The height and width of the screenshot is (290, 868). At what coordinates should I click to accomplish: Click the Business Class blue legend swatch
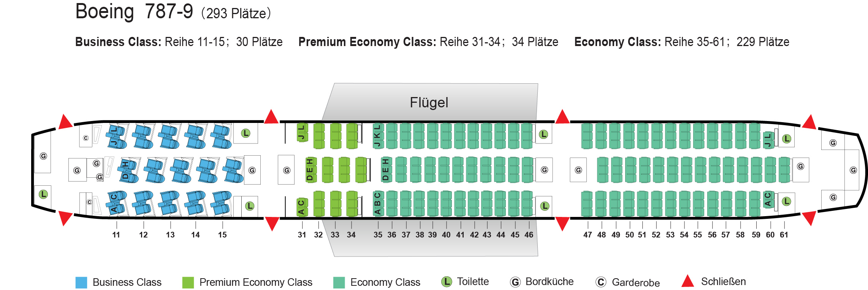point(81,282)
